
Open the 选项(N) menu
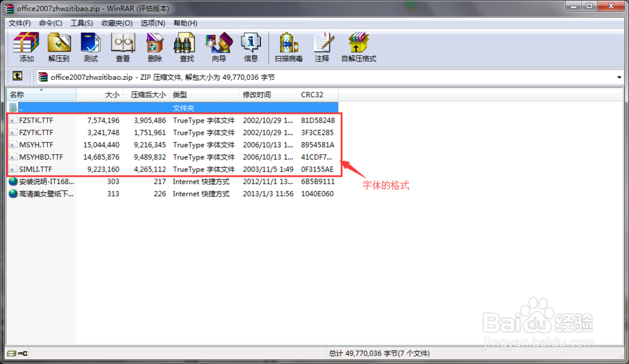tap(153, 23)
